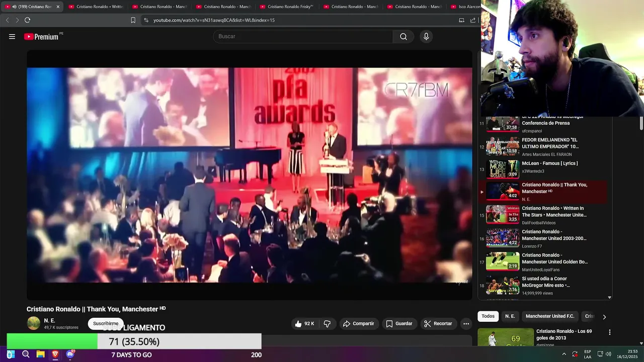Open Brave browser taskbar icon
Viewport: 644px width, 362px height.
[x=55, y=354]
